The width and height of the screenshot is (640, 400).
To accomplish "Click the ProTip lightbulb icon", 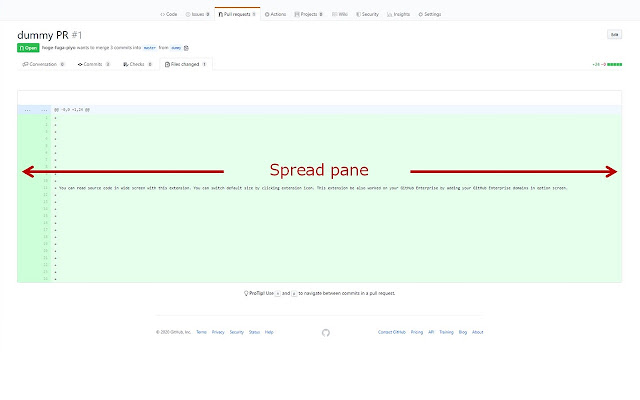I will [x=246, y=293].
